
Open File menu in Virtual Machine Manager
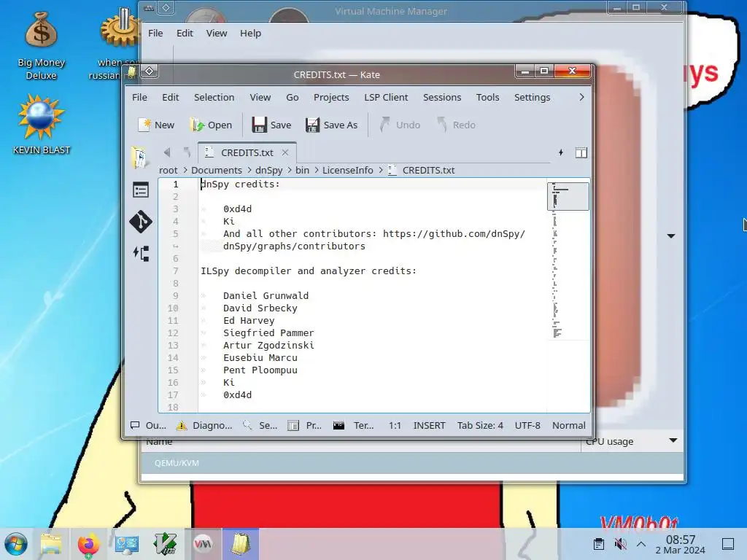click(x=155, y=34)
